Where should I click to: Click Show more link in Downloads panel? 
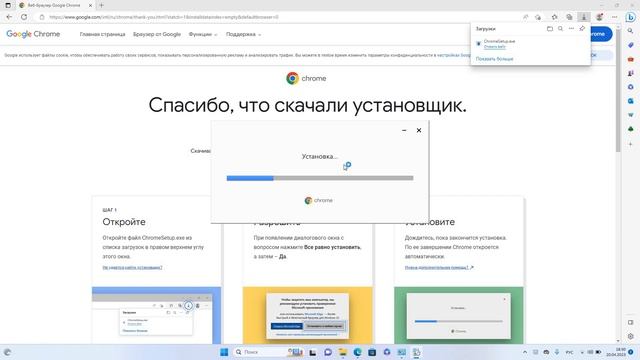(494, 59)
